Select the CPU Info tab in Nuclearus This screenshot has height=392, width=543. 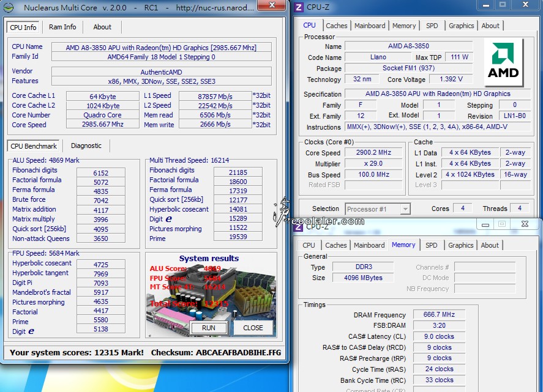pos(23,28)
